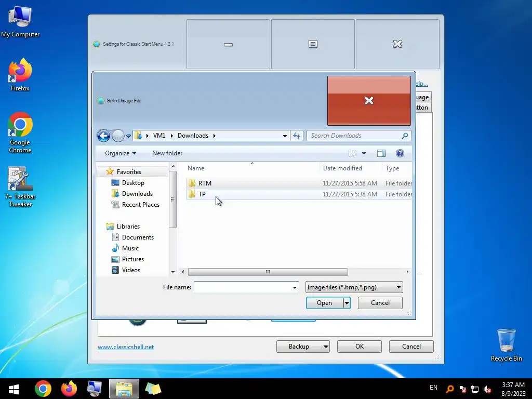Click Downloads in the address breadcrumb
Screen dimensions: 532x399
193,136
